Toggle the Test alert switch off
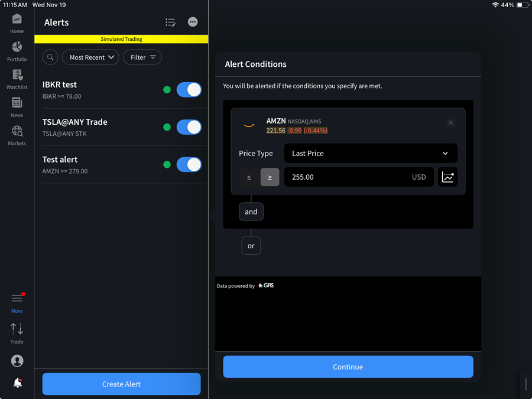This screenshot has height=399, width=532. 188,164
